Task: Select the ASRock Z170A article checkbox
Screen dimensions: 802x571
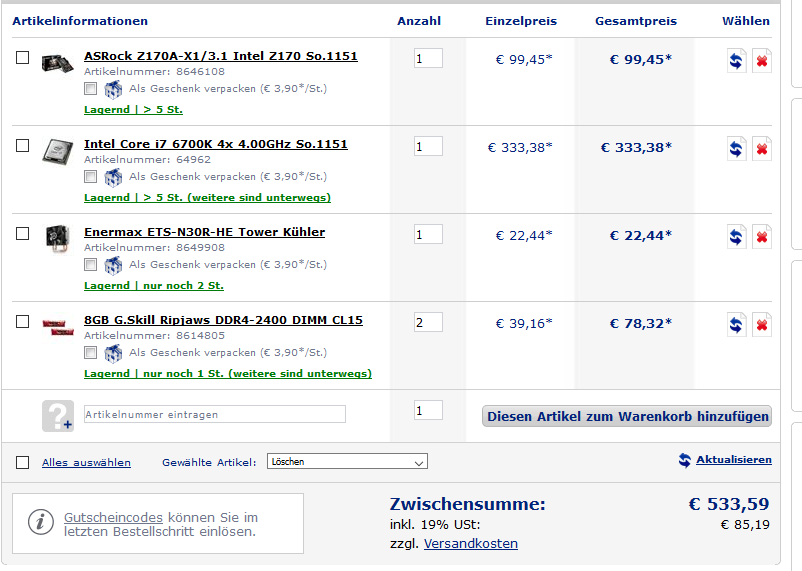Action: pos(23,57)
